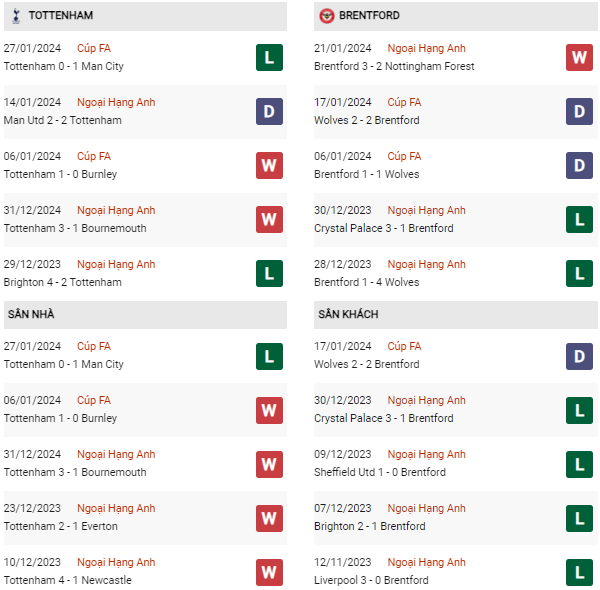Click W badge for Brentford 3-2 Nottingham Forest
The image size is (600, 590).
[580, 57]
